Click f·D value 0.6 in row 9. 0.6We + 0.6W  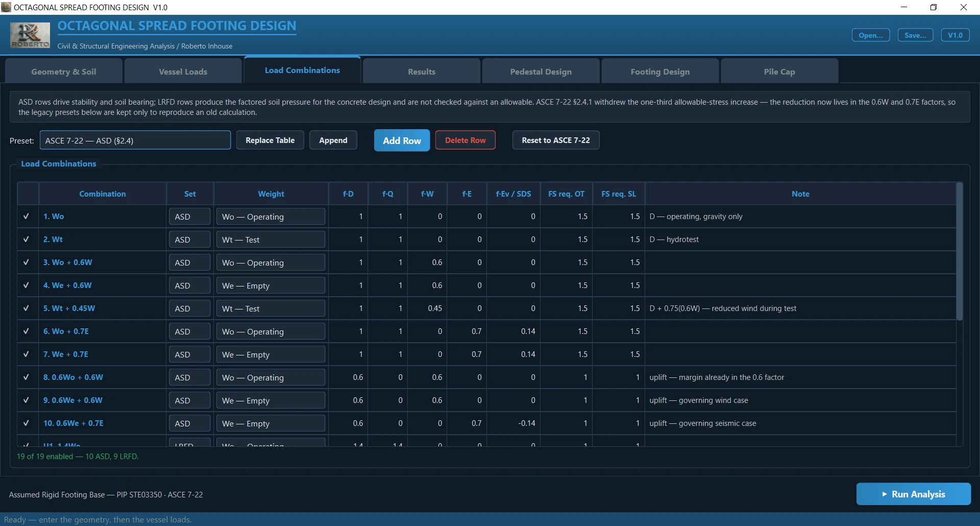tap(358, 400)
